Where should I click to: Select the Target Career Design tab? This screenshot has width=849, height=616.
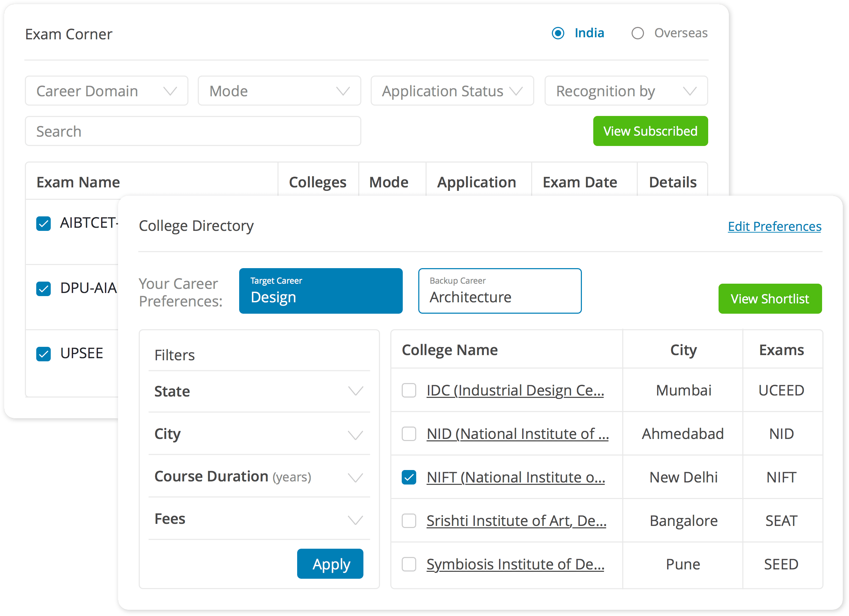coord(321,291)
